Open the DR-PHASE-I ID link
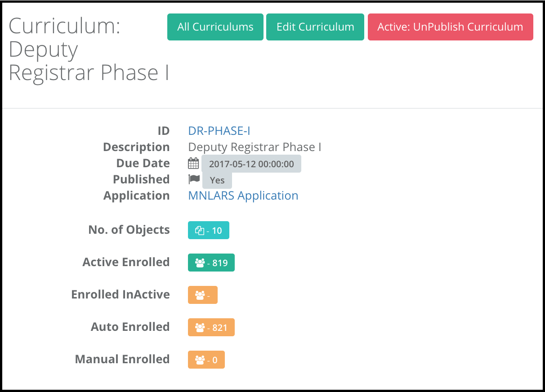Viewport: 545px width, 392px height. [219, 131]
